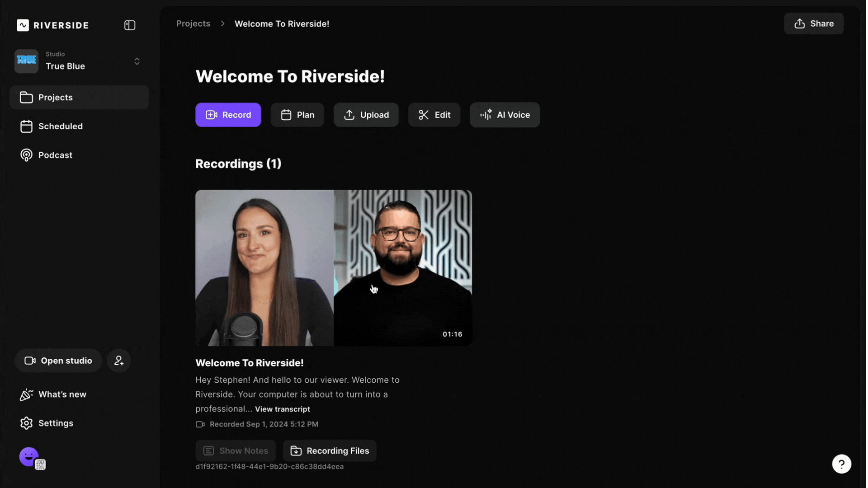Open the AI Voice tool

click(x=505, y=115)
